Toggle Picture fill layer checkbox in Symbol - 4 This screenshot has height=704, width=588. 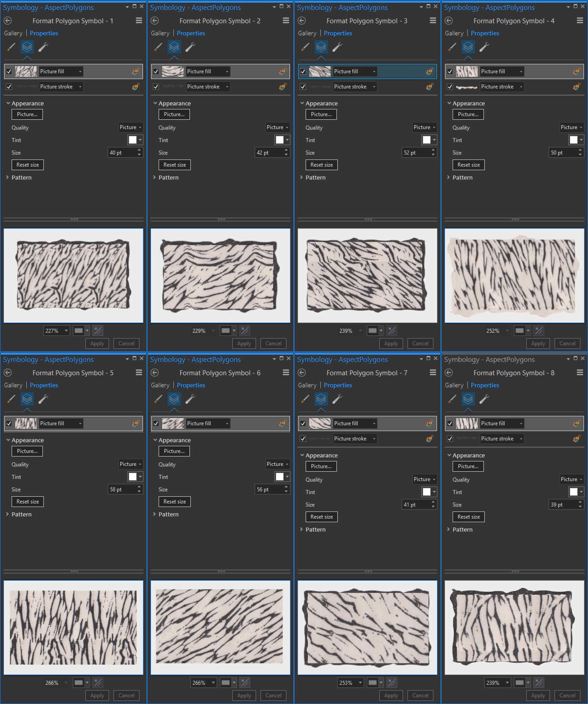pyautogui.click(x=450, y=71)
